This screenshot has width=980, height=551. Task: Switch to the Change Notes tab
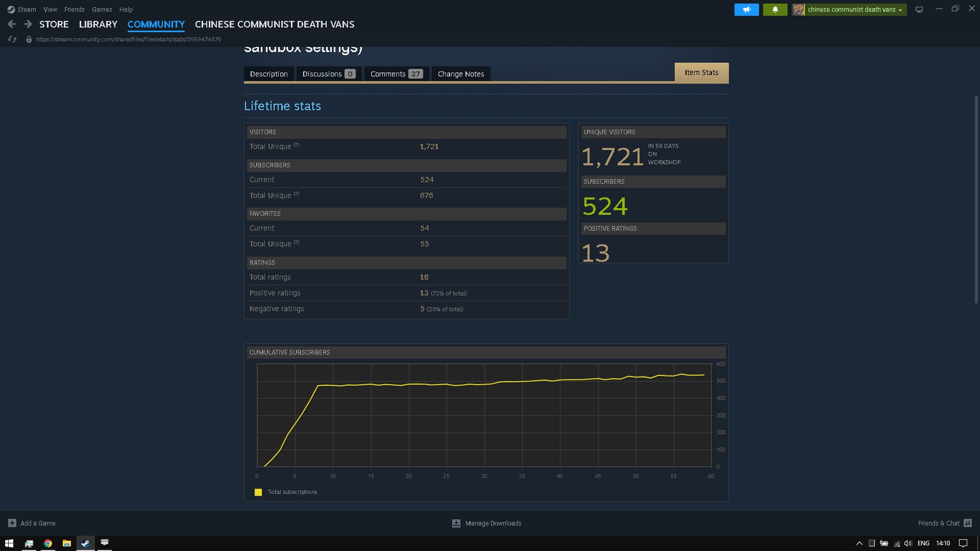point(460,74)
